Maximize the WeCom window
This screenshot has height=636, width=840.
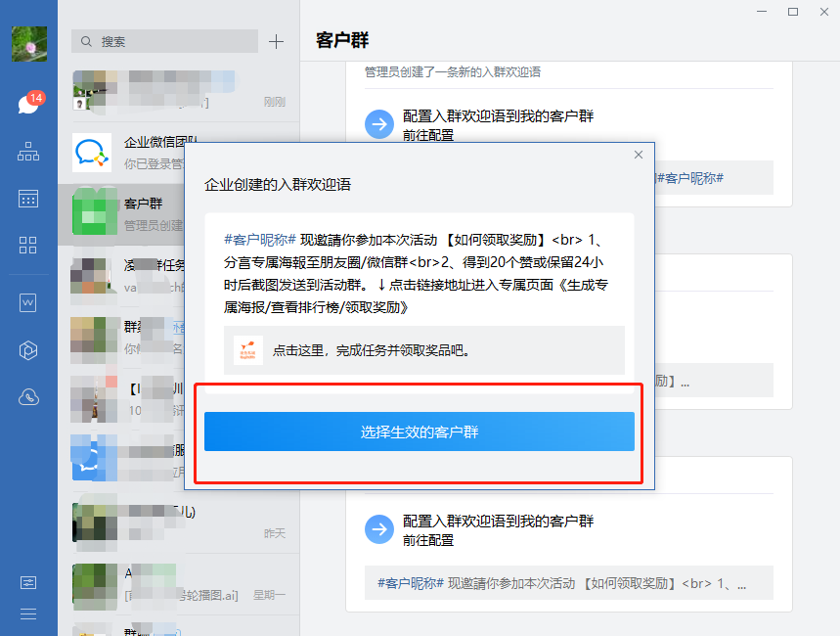point(793,12)
